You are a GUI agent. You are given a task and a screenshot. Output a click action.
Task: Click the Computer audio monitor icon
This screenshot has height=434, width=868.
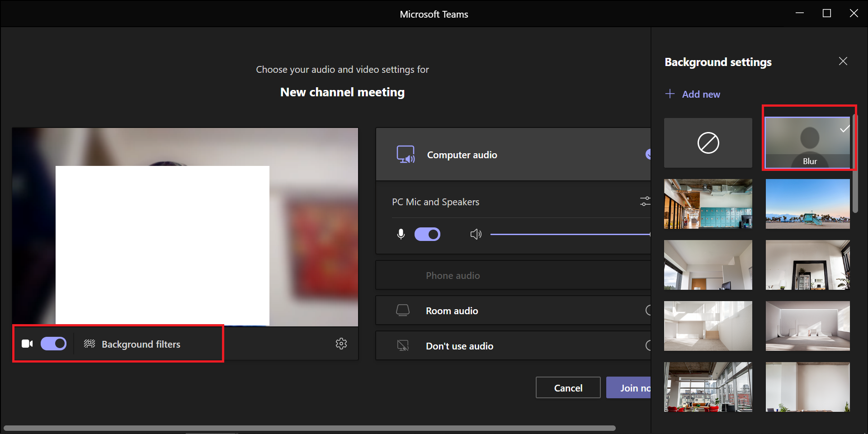tap(406, 155)
